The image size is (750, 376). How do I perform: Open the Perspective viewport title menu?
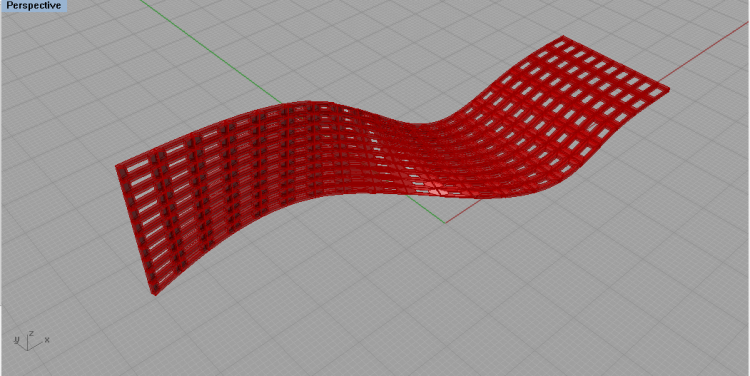(33, 6)
